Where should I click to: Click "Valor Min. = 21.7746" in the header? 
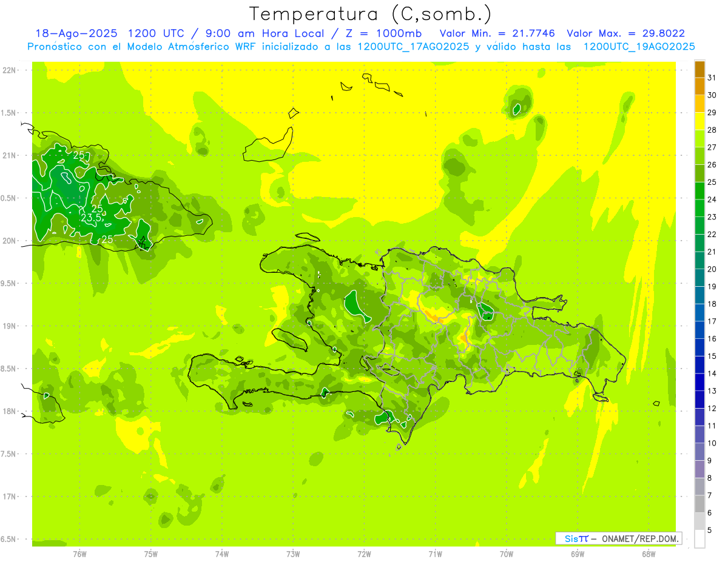(499, 33)
